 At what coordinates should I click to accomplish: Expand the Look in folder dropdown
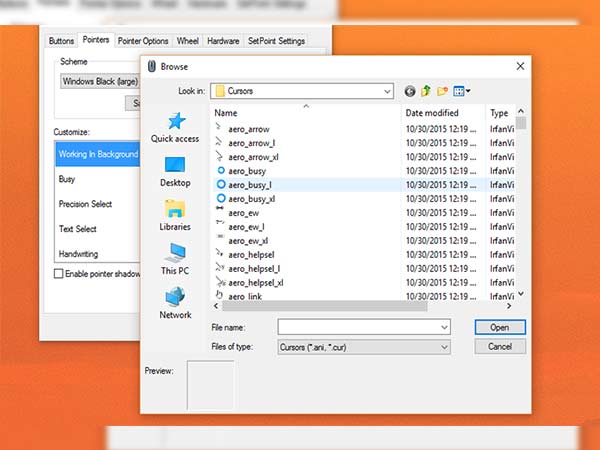(387, 91)
